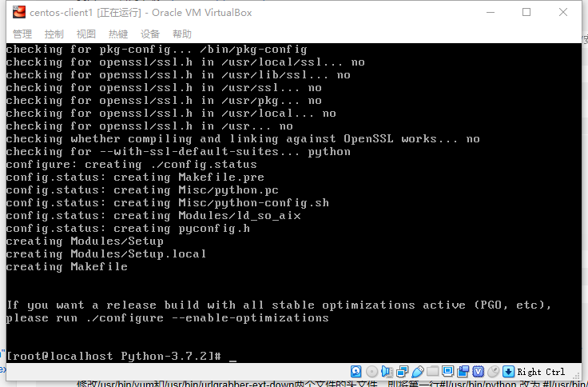Click the line 'creating Makefile'

pos(67,266)
